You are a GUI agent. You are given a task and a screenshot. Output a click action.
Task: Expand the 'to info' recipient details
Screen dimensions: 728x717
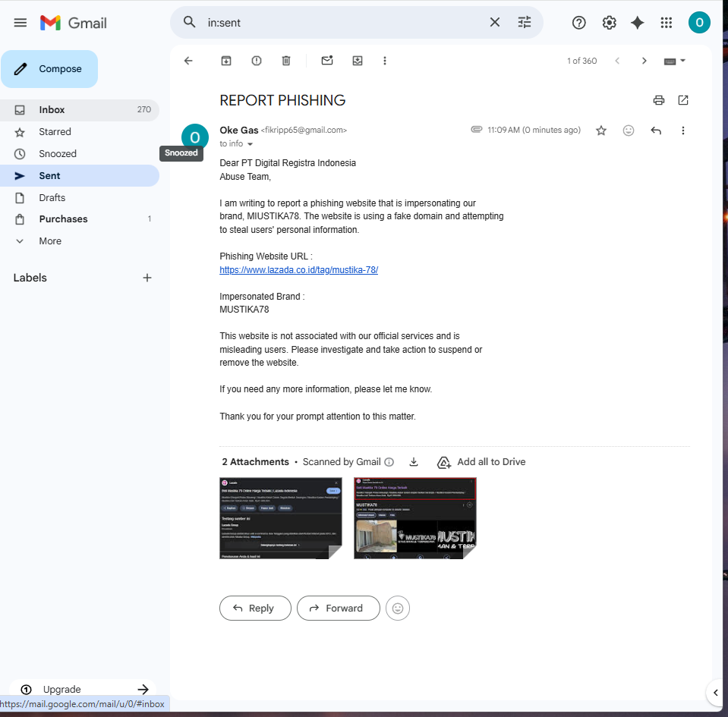250,144
